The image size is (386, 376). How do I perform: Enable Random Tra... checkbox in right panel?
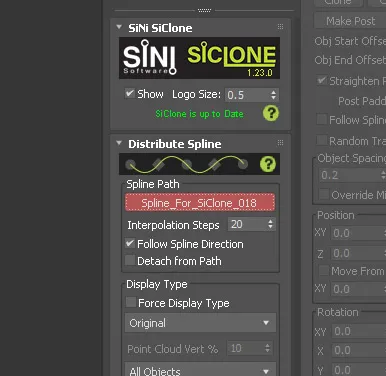[322, 140]
